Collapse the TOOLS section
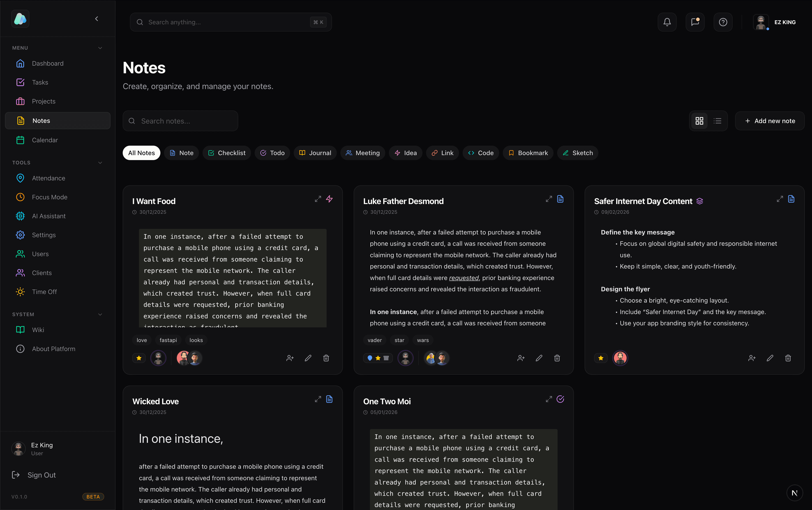The width and height of the screenshot is (812, 510). (100, 163)
